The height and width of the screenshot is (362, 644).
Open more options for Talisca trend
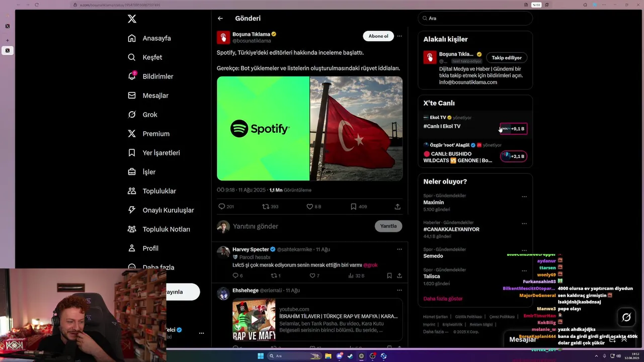pos(524,271)
